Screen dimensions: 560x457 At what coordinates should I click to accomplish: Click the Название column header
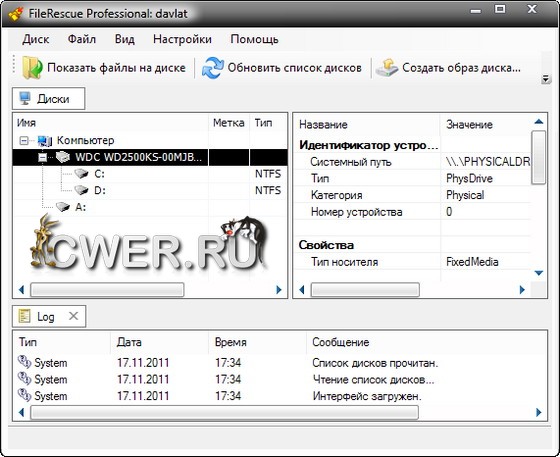click(367, 124)
